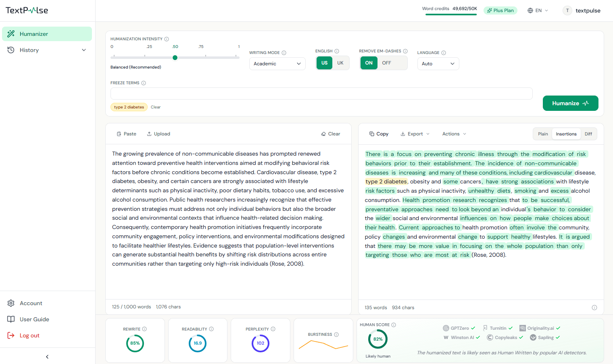613x364 pixels.
Task: Switch output view to Diff tab
Action: (x=588, y=134)
